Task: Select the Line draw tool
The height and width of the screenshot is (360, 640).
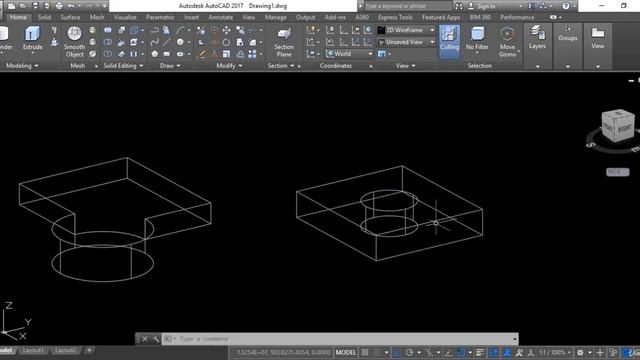Action: coord(167,42)
